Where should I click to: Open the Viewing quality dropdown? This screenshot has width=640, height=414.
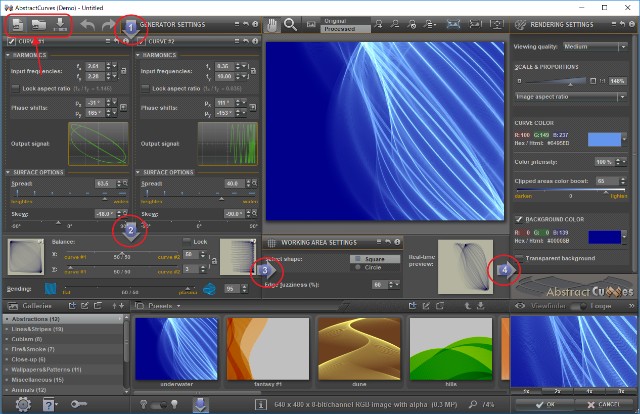pyautogui.click(x=595, y=47)
